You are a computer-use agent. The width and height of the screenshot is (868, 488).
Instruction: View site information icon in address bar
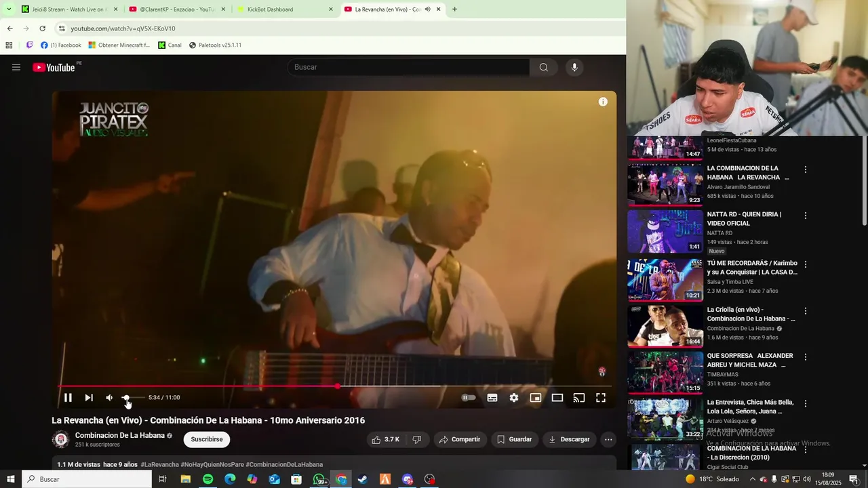click(61, 28)
